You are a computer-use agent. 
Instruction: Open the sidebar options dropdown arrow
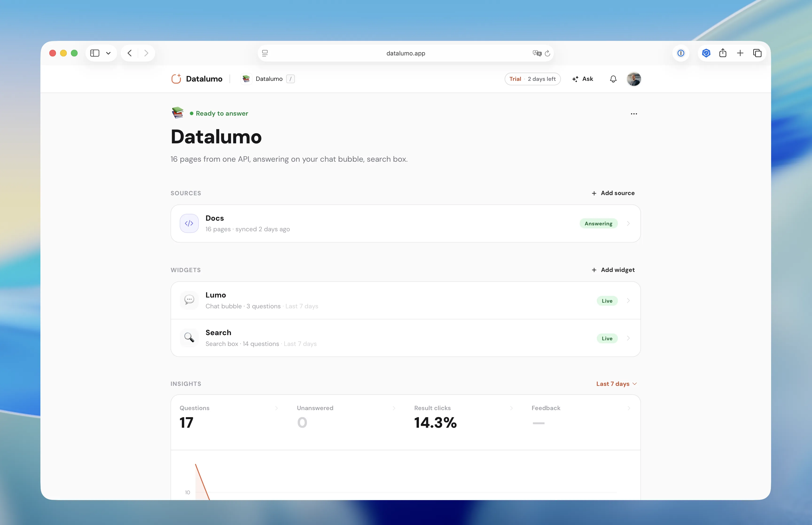[x=108, y=53]
